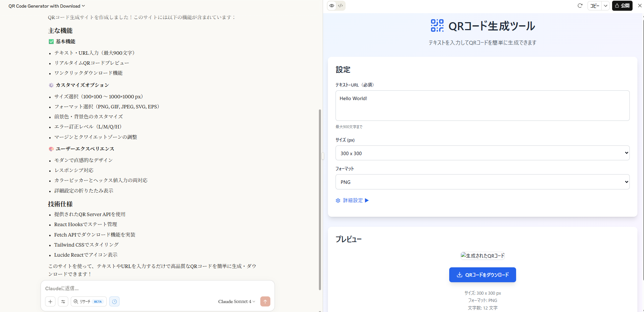Screen dimensions: 644x312
Task: Click 'レスポンシブ対応' list item
Action: [74, 170]
